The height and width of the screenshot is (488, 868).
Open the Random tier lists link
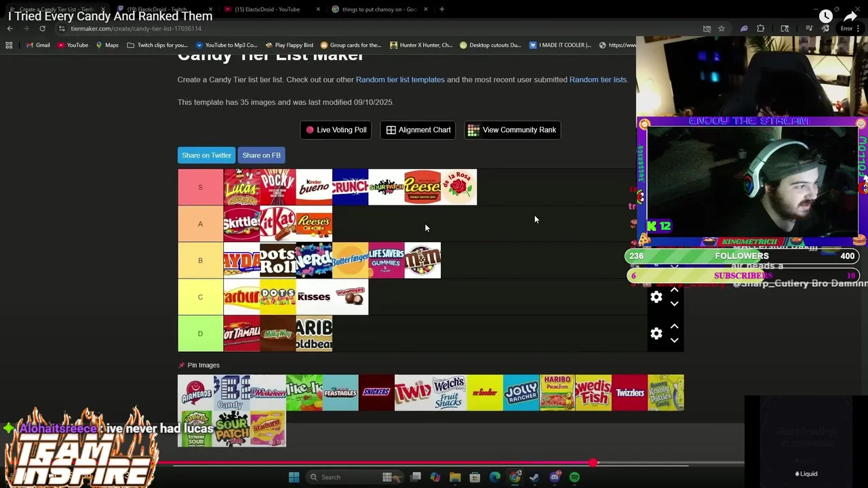(598, 79)
